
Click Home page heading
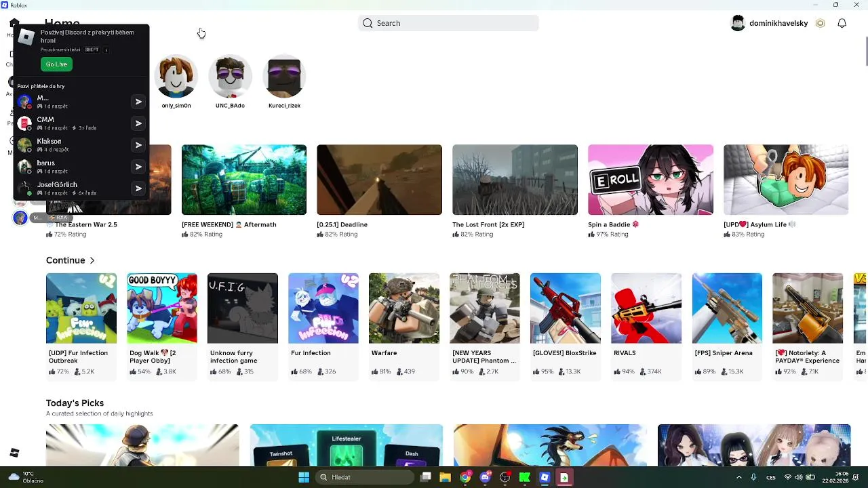[x=62, y=23]
